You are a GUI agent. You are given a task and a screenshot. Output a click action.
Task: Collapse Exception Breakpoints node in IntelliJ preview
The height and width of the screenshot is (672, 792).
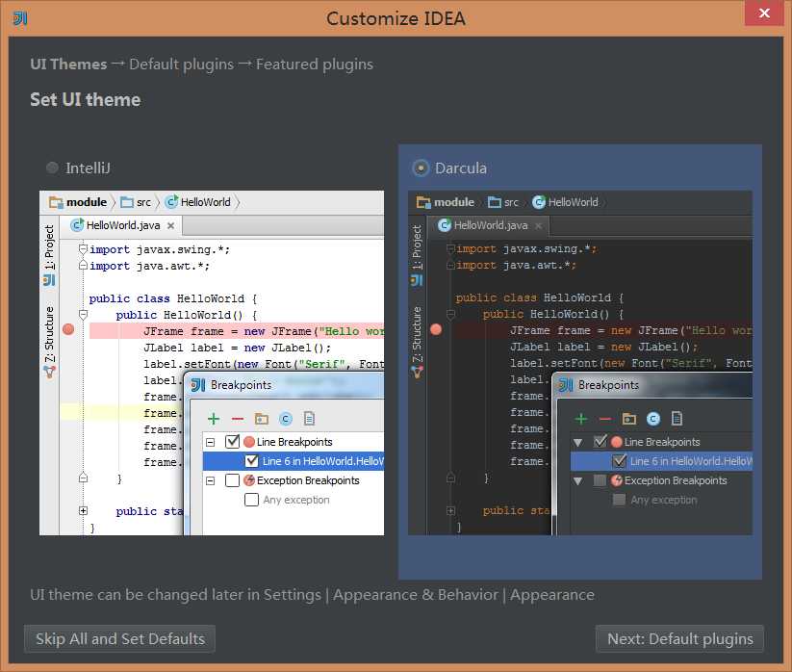211,480
